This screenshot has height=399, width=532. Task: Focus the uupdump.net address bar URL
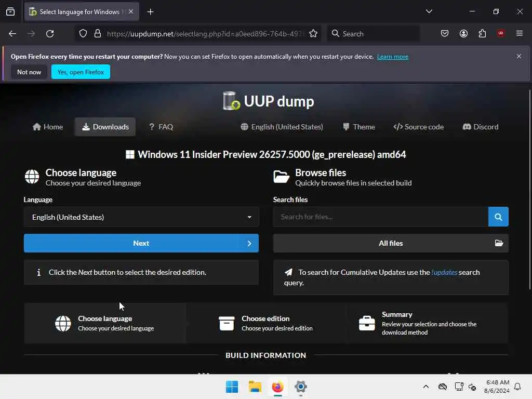[204, 34]
